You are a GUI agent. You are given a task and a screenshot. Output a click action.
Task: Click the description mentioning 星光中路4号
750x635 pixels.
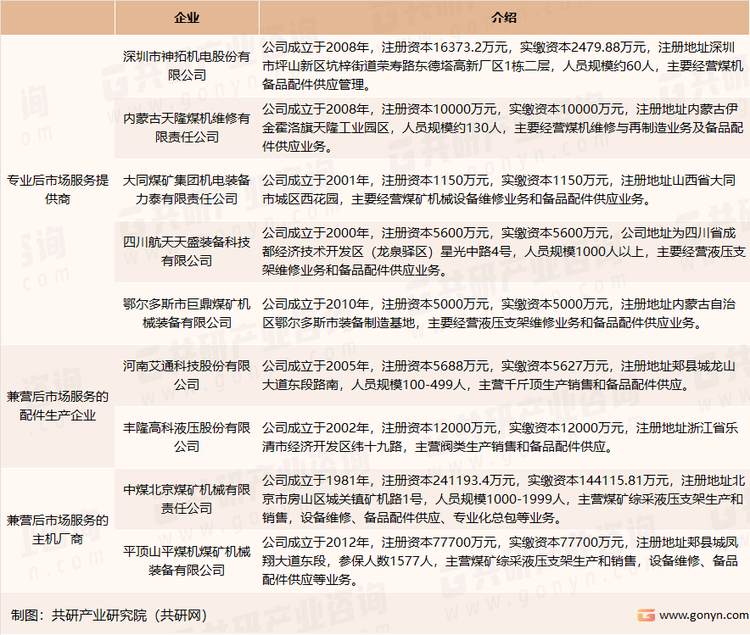click(x=504, y=251)
